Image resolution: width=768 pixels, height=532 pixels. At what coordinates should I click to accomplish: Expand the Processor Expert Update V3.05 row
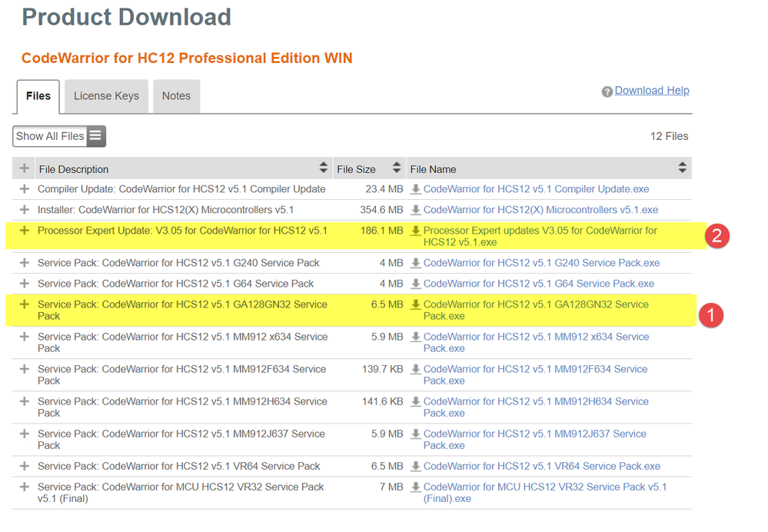[x=24, y=230]
